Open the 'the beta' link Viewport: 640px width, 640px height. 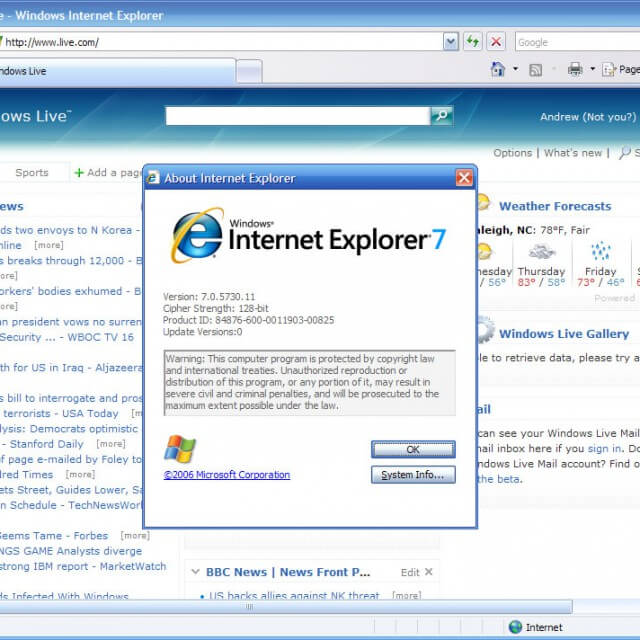point(499,479)
